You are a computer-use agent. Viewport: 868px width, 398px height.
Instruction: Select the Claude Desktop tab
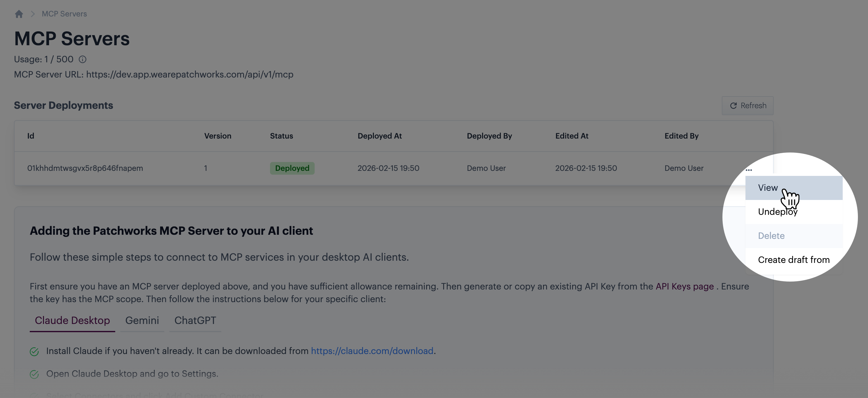click(x=72, y=320)
